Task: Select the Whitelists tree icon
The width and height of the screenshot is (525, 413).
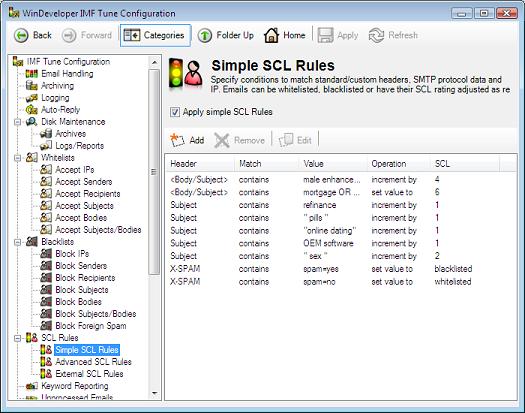Action: tap(32, 157)
